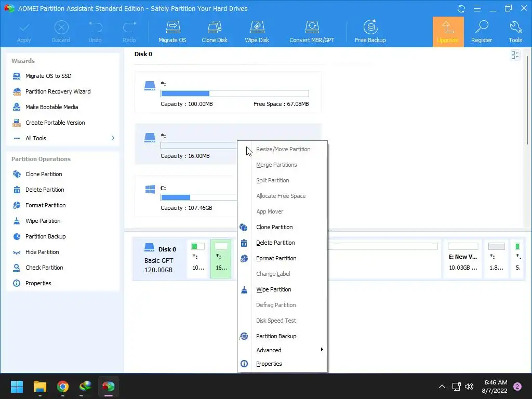The height and width of the screenshot is (399, 532).
Task: Open the notification badge in taskbar
Action: tap(517, 387)
